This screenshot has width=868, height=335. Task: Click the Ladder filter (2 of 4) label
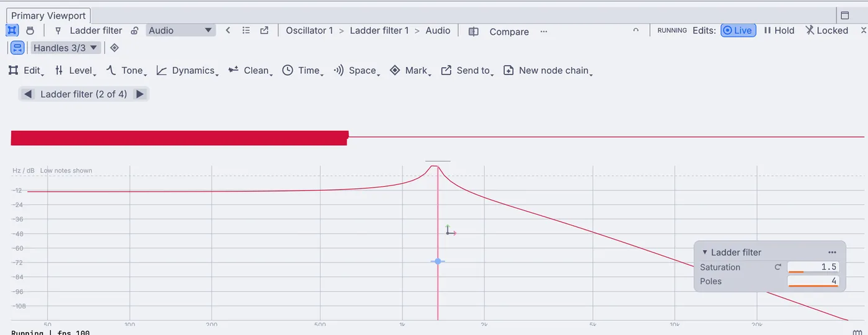click(x=84, y=94)
